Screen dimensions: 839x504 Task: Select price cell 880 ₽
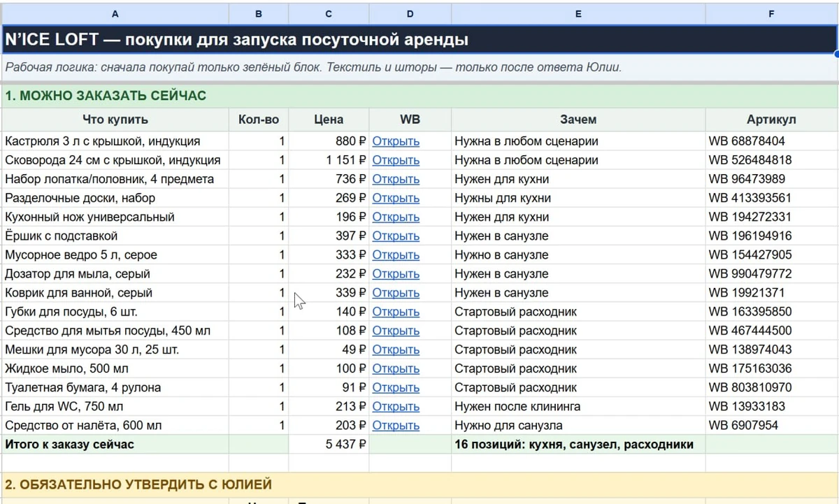click(x=329, y=141)
